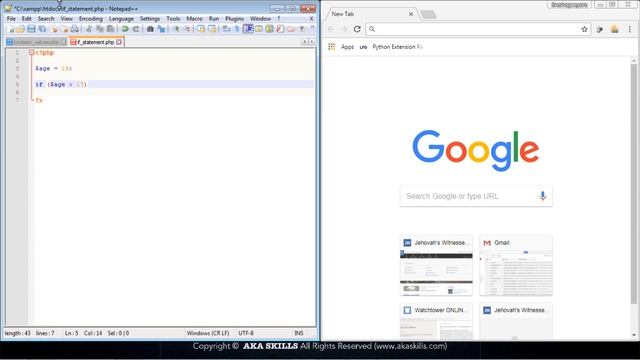Screen dimensions: 640x360
Task: Open the Watchtower ONLIN... thumbnail tile
Action: tap(436, 321)
